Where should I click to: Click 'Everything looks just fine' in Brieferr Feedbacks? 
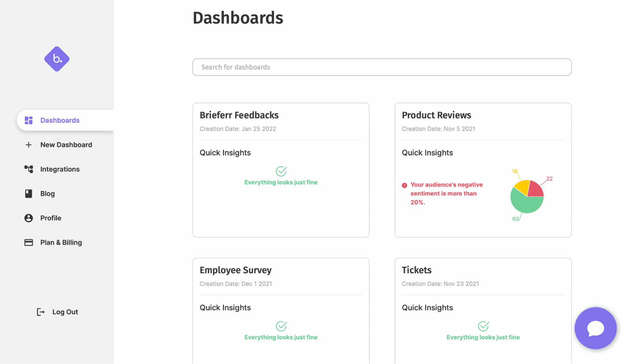click(281, 182)
